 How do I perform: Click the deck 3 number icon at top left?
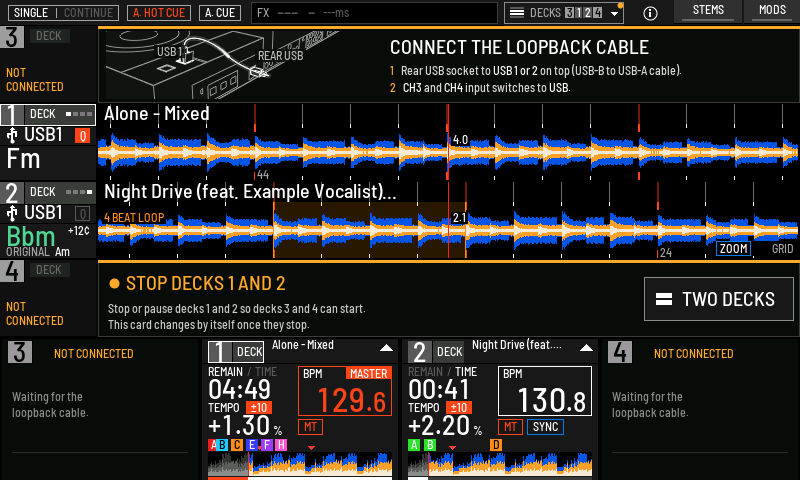pyautogui.click(x=12, y=37)
